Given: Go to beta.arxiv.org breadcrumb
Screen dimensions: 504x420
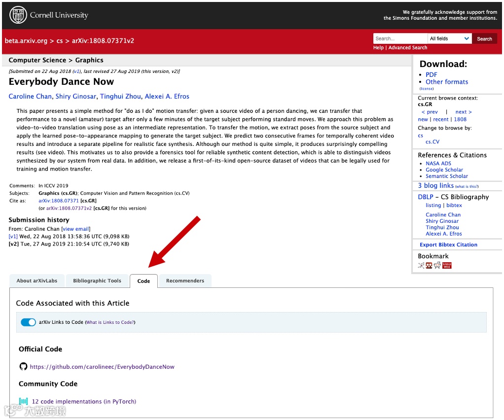Looking at the screenshot, I should pyautogui.click(x=26, y=41).
